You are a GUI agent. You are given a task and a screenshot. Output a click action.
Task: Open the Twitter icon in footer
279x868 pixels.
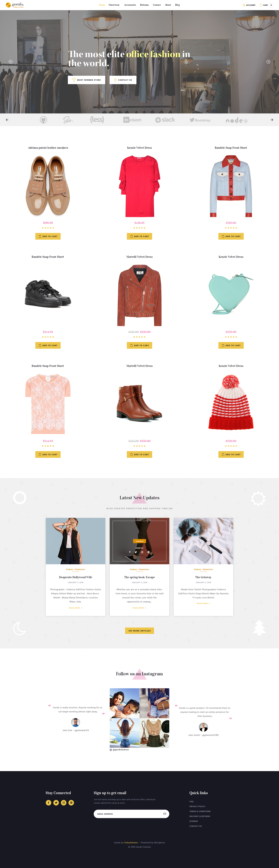click(56, 803)
